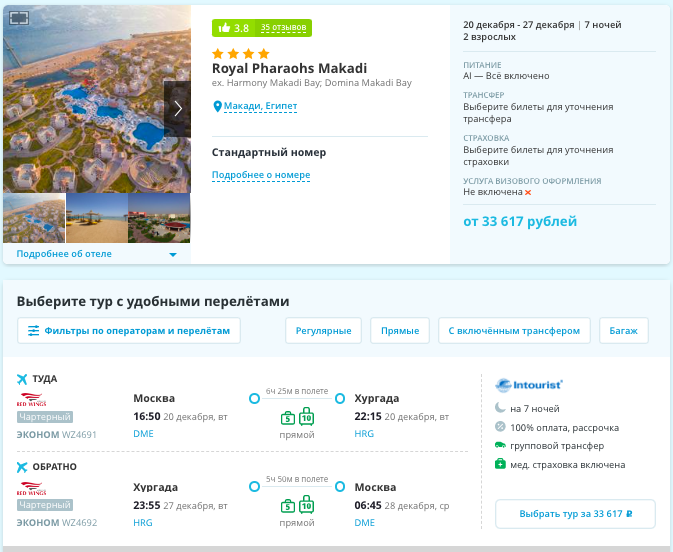The image size is (673, 552).
Task: Select the beach umbrellas thumbnail
Action: (x=97, y=218)
